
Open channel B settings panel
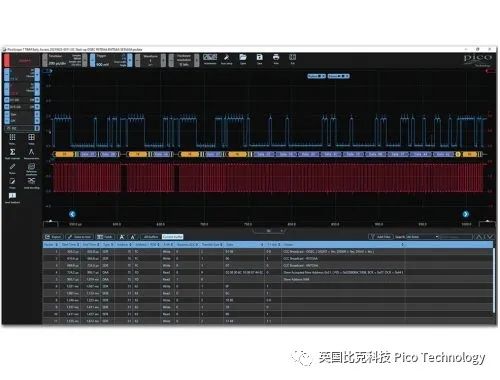point(21,89)
